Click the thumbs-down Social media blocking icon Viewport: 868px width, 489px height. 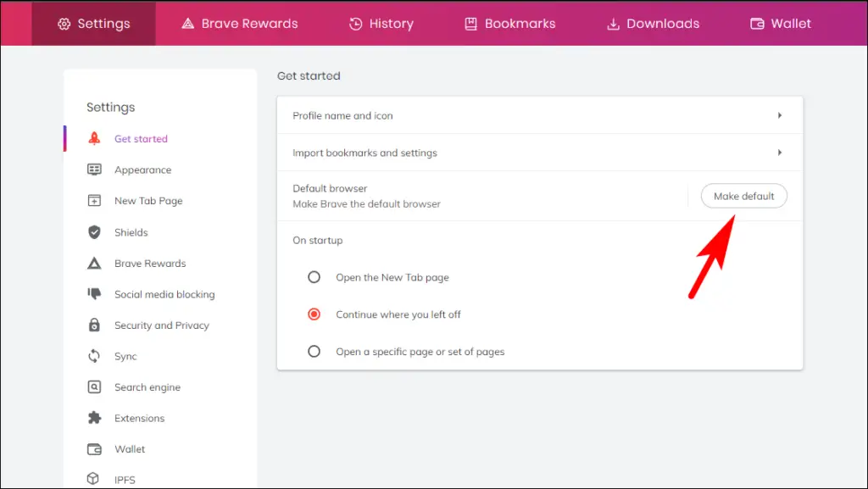click(94, 294)
